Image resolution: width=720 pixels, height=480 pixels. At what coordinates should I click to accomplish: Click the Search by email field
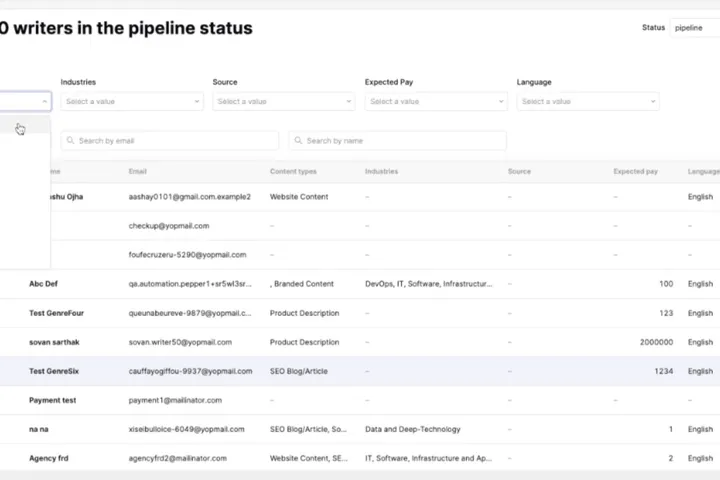coord(169,141)
